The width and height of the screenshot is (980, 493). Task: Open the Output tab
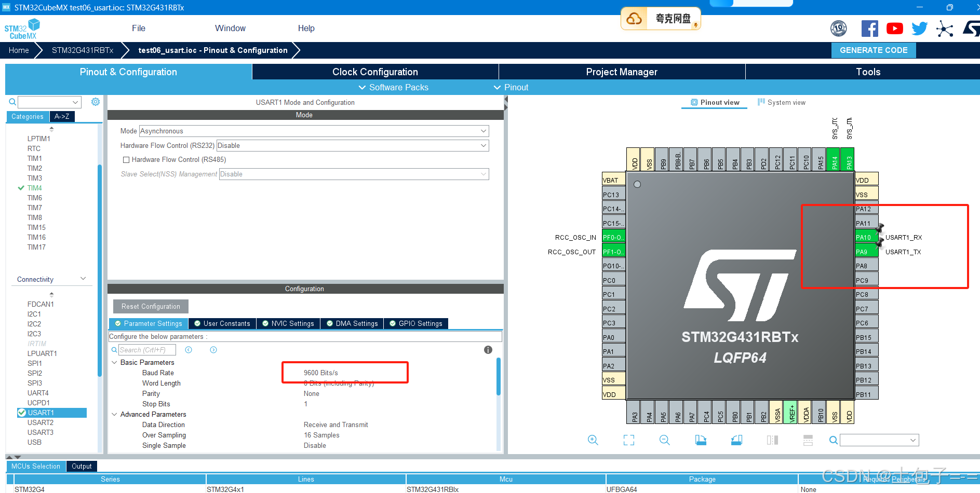[x=82, y=466]
